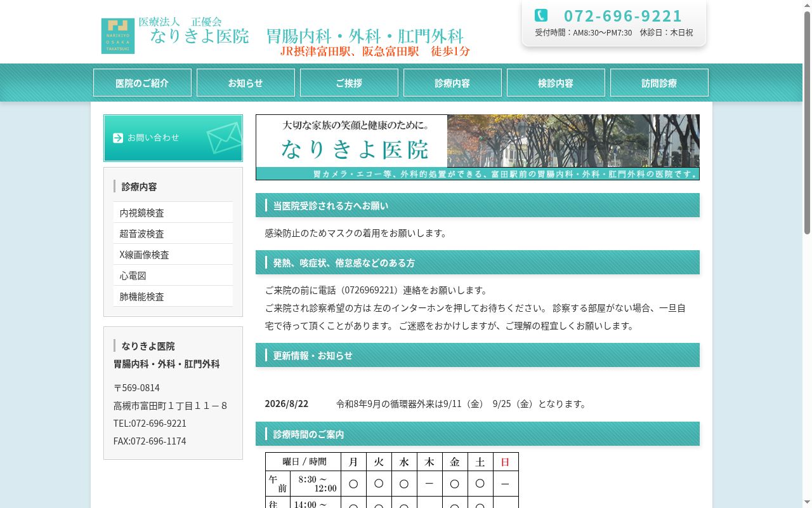Click the 8:30〜12:00 morning hours cell

(315, 483)
